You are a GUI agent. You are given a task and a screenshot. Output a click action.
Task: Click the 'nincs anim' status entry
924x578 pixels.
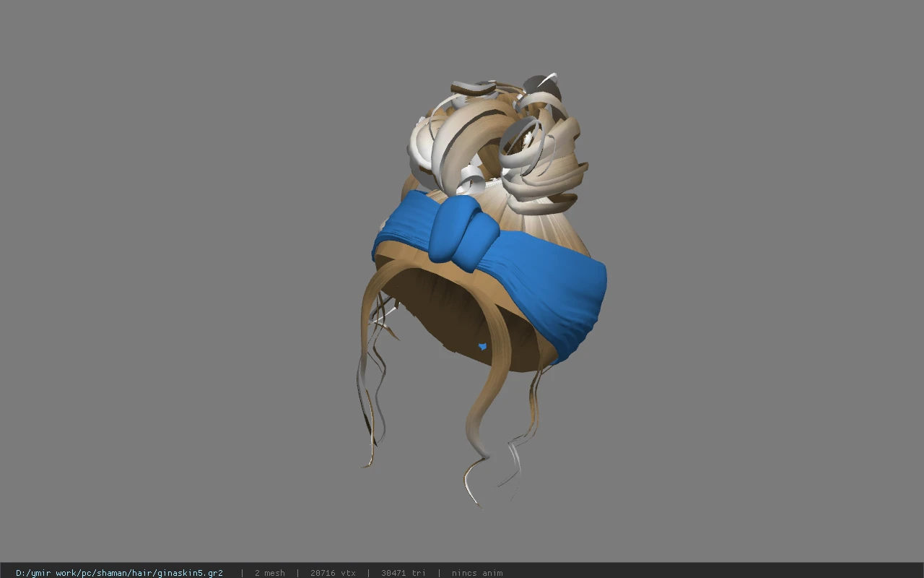pos(477,573)
